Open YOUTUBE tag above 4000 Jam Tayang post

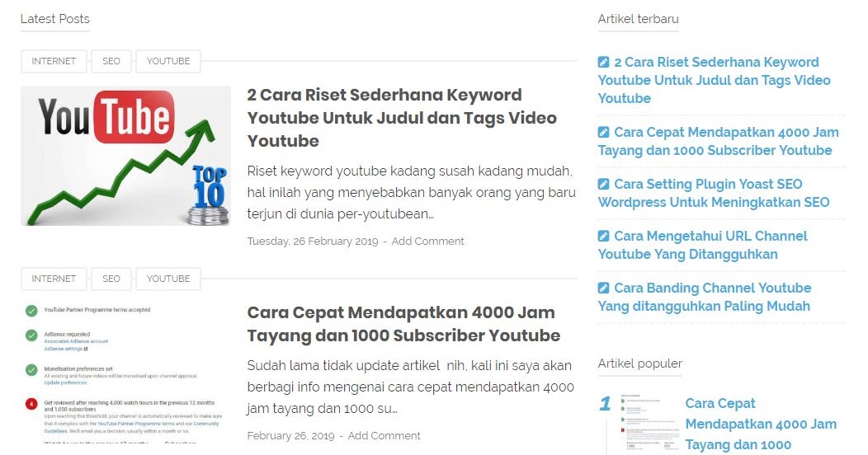coord(168,279)
